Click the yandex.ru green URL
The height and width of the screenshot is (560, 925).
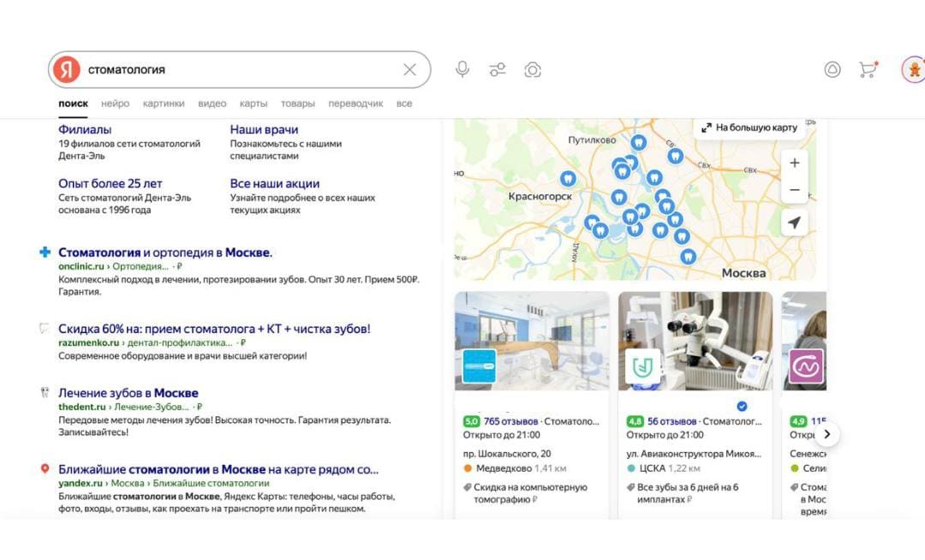pyautogui.click(x=81, y=483)
